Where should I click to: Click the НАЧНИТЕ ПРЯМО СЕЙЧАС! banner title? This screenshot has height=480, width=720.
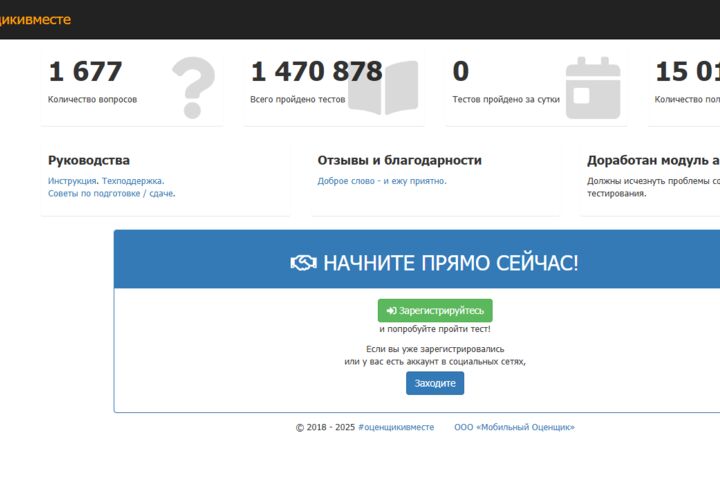(x=450, y=263)
